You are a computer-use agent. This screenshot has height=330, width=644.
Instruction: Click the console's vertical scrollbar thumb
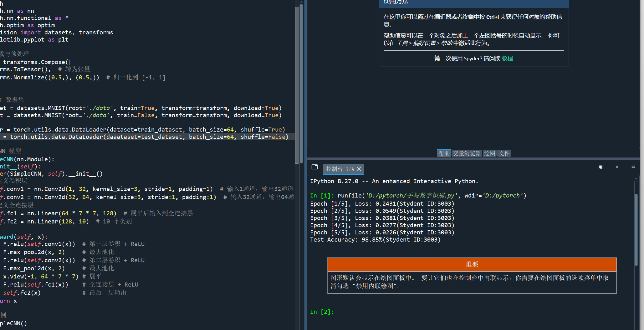tap(636, 230)
